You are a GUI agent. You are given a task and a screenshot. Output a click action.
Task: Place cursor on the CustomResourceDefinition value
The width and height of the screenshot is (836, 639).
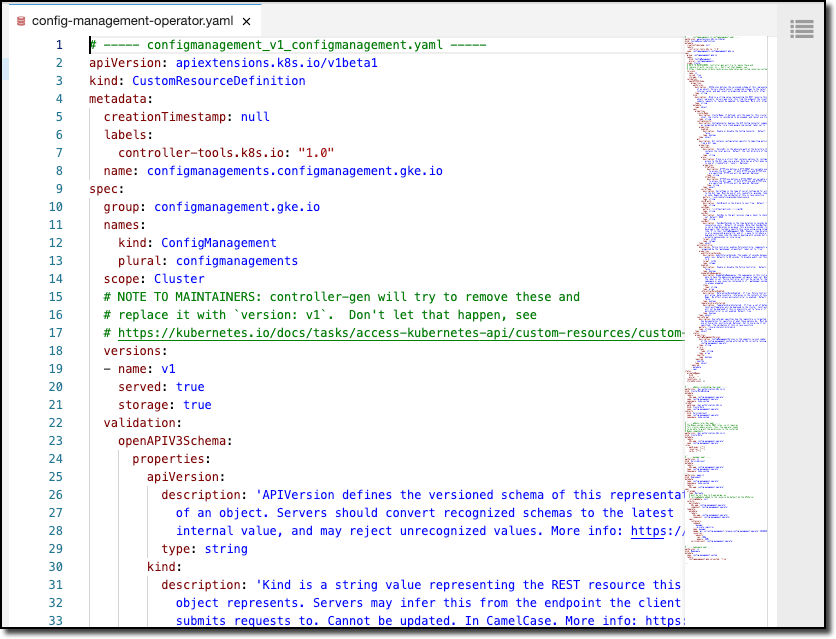point(218,80)
